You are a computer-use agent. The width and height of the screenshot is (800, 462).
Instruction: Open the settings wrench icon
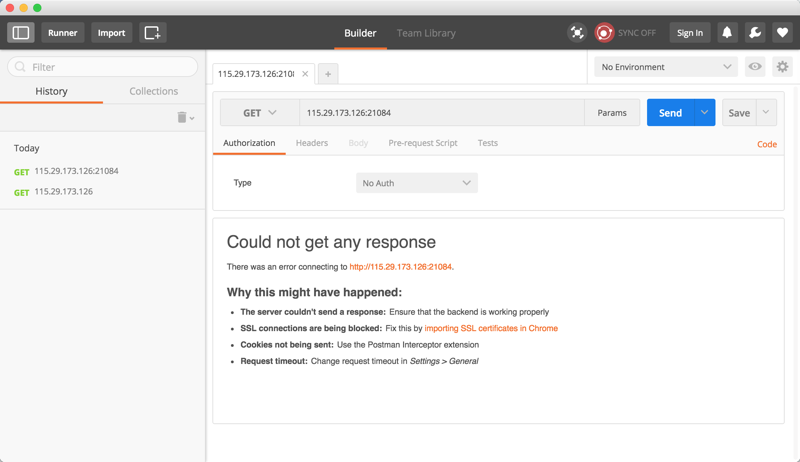755,33
